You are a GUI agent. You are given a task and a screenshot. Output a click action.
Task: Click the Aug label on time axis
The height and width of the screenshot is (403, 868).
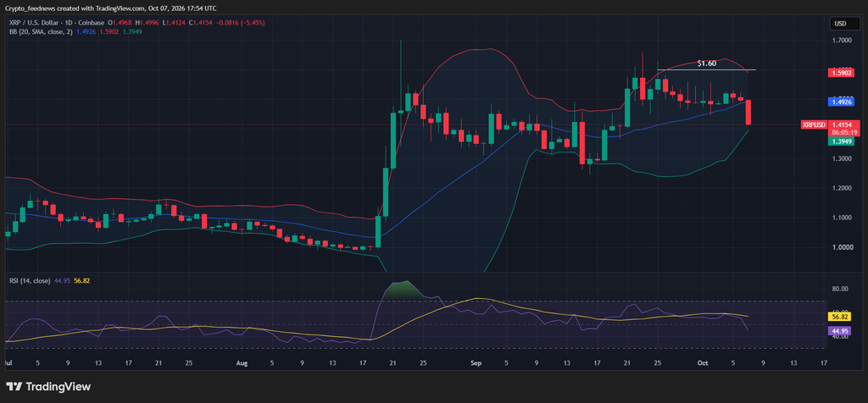pyautogui.click(x=242, y=363)
